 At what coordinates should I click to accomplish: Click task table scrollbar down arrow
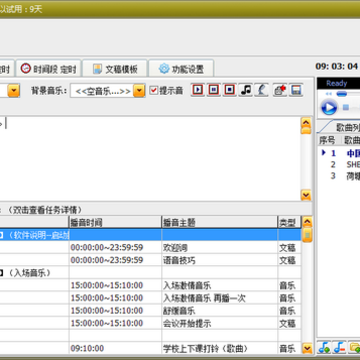[x=307, y=348]
